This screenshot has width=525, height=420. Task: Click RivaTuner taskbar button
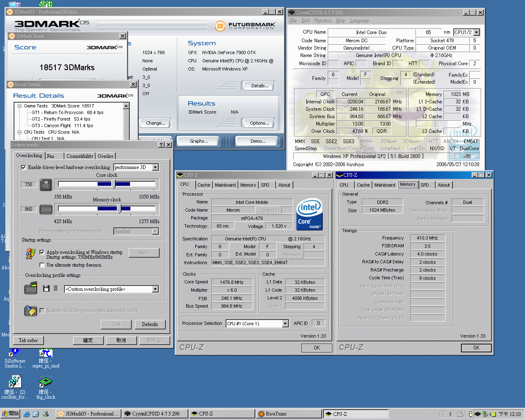289,414
